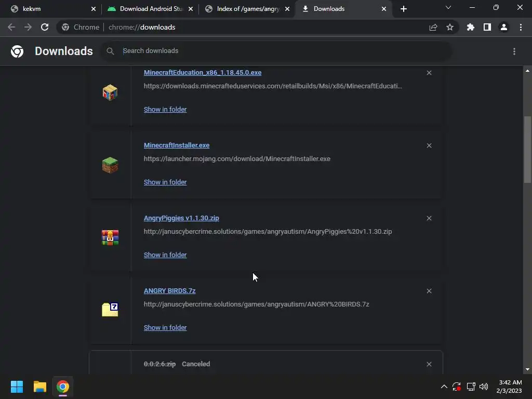Image resolution: width=532 pixels, height=399 pixels.
Task: Click the ANGRY%20BIRDS.7z source URL text
Action: (257, 304)
